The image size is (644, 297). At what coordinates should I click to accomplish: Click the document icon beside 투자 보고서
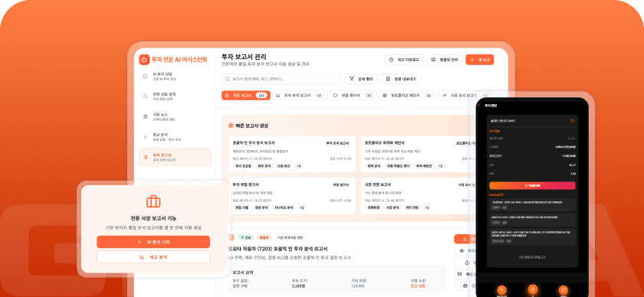click(146, 157)
